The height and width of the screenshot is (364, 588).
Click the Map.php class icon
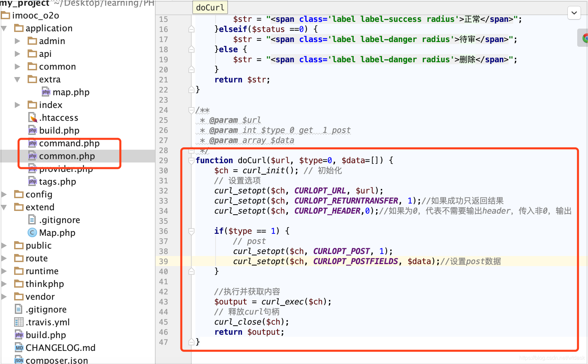(32, 232)
